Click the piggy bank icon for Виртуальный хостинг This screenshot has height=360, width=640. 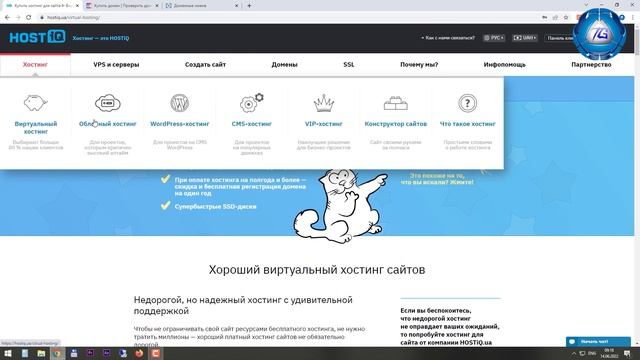click(x=36, y=103)
